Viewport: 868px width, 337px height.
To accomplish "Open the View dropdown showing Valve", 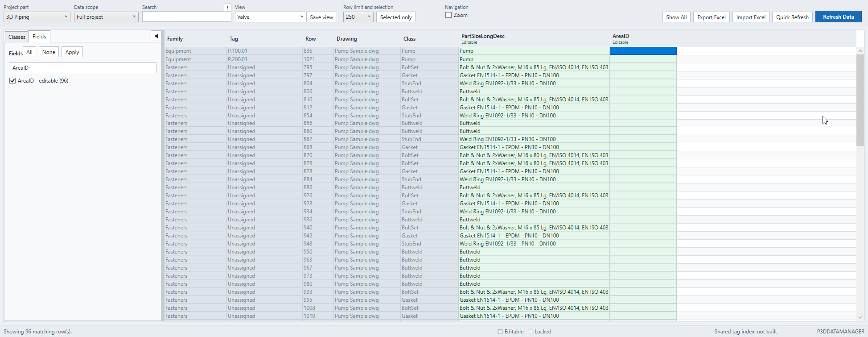I will pos(270,17).
